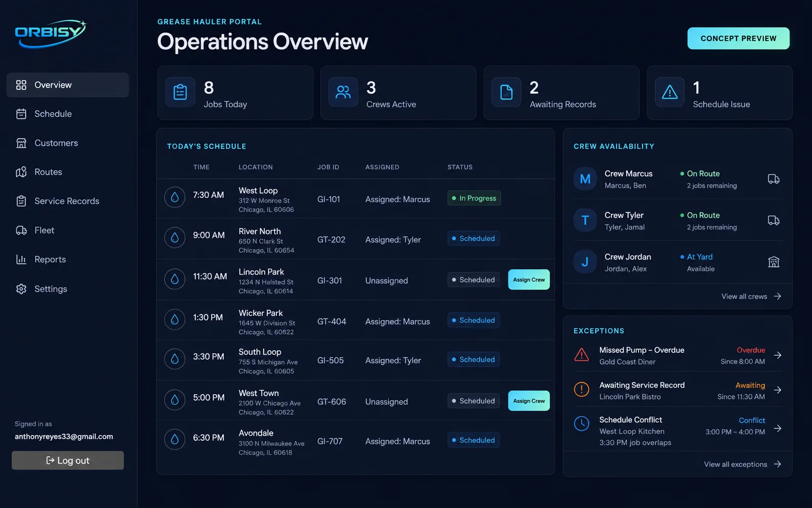Viewport: 812px width, 508px height.
Task: Open Service Records section
Action: [x=68, y=201]
